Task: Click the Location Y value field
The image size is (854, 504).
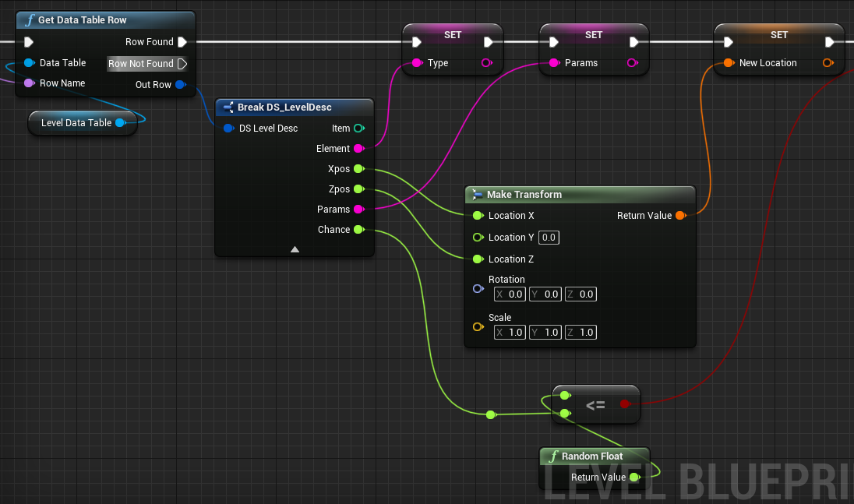Action: click(549, 238)
